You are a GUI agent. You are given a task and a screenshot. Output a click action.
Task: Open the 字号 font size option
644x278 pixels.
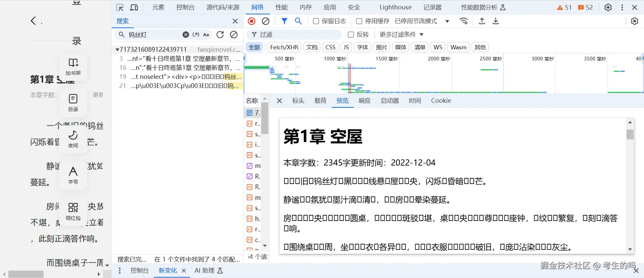tap(73, 175)
